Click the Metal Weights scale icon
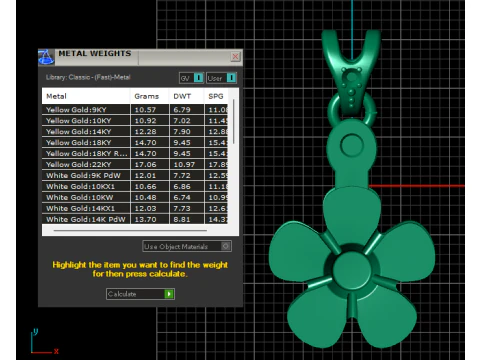The width and height of the screenshot is (480, 360). click(x=46, y=57)
